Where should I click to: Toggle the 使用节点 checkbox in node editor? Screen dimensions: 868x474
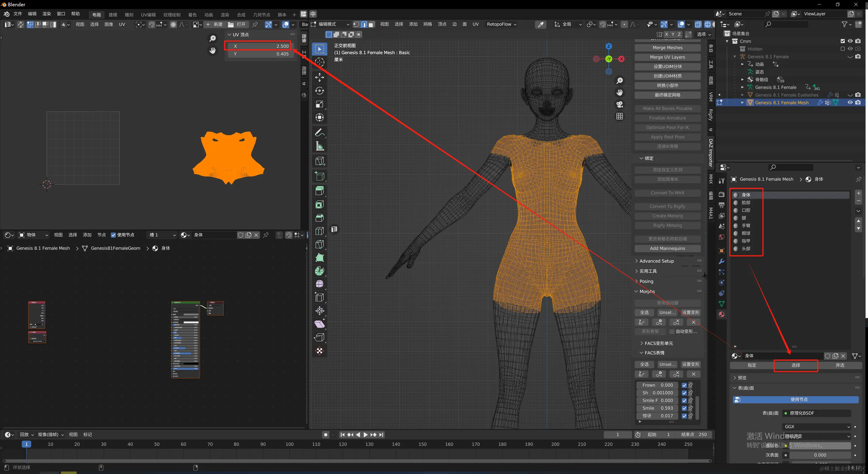point(114,235)
